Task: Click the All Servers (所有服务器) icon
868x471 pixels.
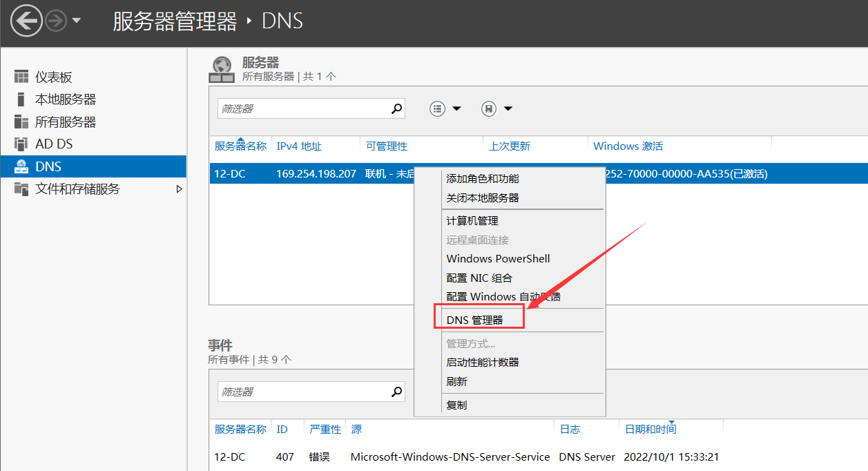Action: point(22,122)
